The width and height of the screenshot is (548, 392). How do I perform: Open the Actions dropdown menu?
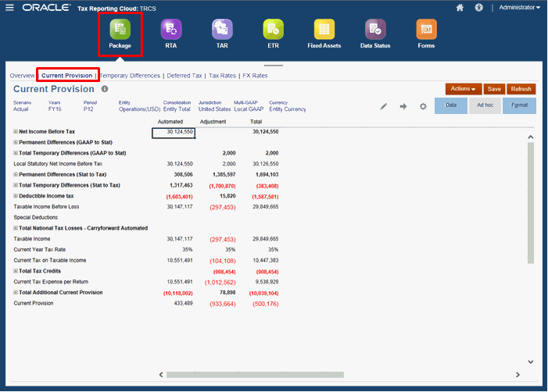pos(464,89)
